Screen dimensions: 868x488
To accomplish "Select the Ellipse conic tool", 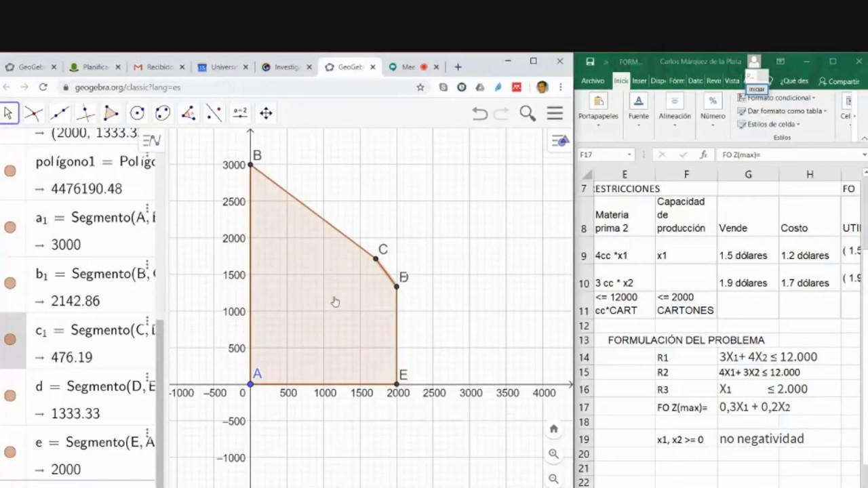I will tap(163, 113).
